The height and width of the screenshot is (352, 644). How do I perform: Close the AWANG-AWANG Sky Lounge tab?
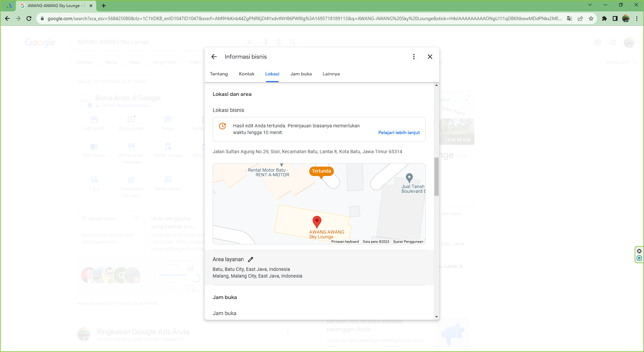[91, 6]
